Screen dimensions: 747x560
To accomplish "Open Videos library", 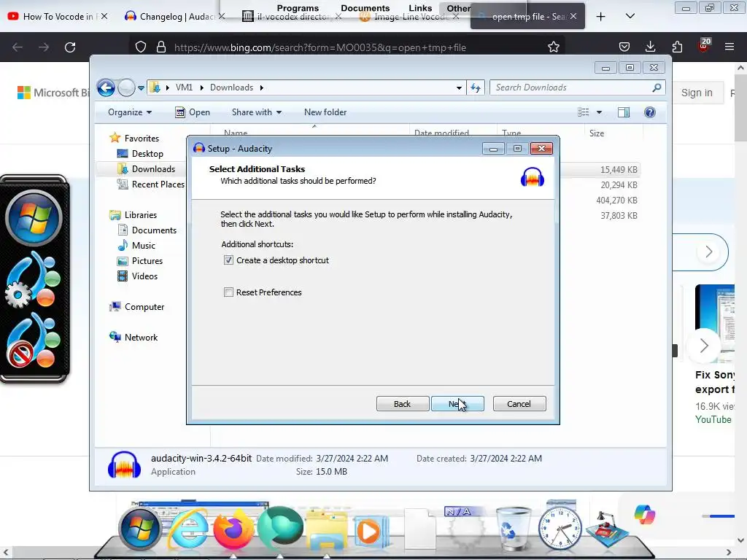I will [x=137, y=276].
